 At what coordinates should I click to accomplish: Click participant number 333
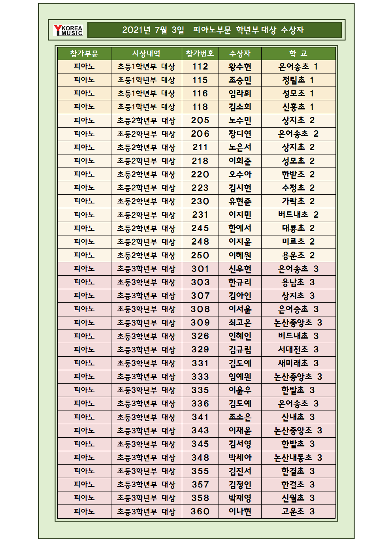pyautogui.click(x=200, y=377)
